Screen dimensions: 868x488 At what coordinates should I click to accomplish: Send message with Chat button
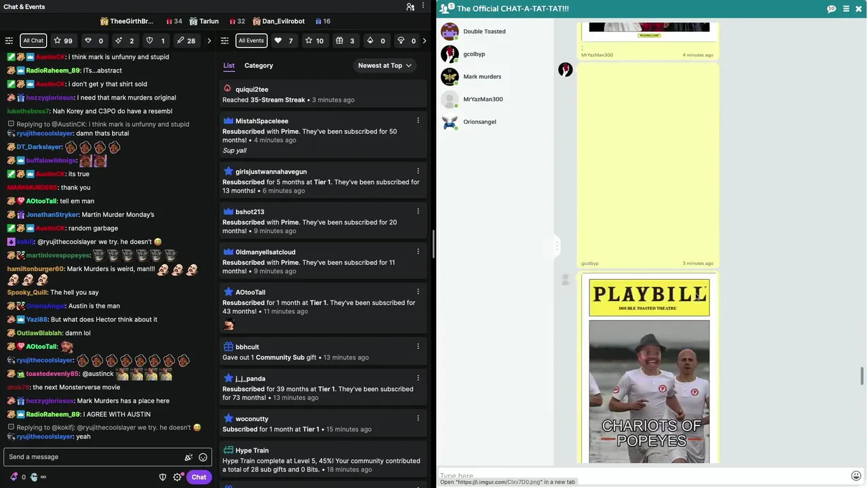tap(199, 477)
